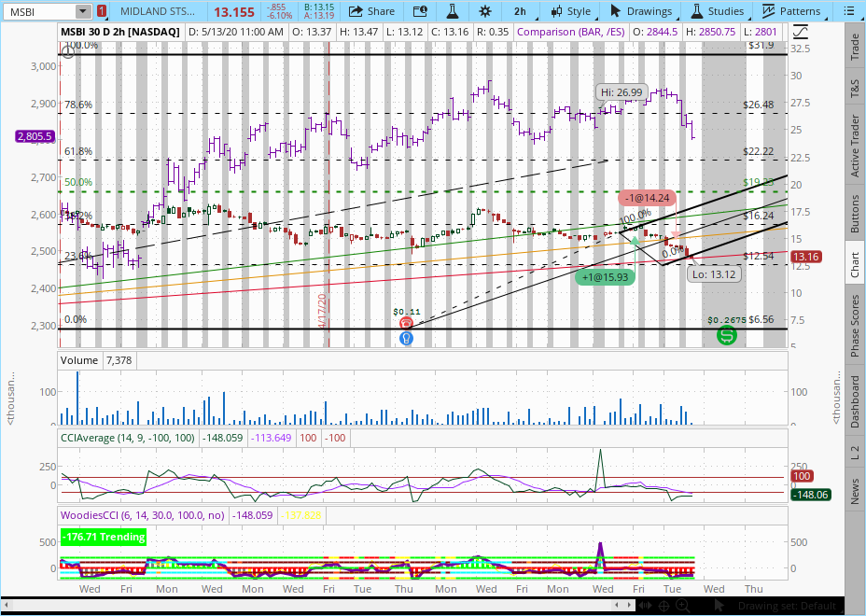This screenshot has height=616, width=866.
Task: Click the Share button
Action: (371, 11)
